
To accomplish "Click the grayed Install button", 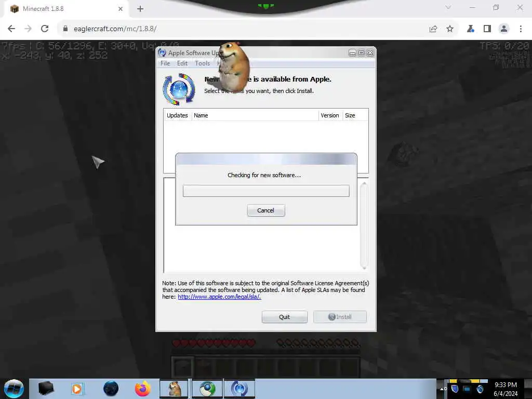I will click(340, 316).
